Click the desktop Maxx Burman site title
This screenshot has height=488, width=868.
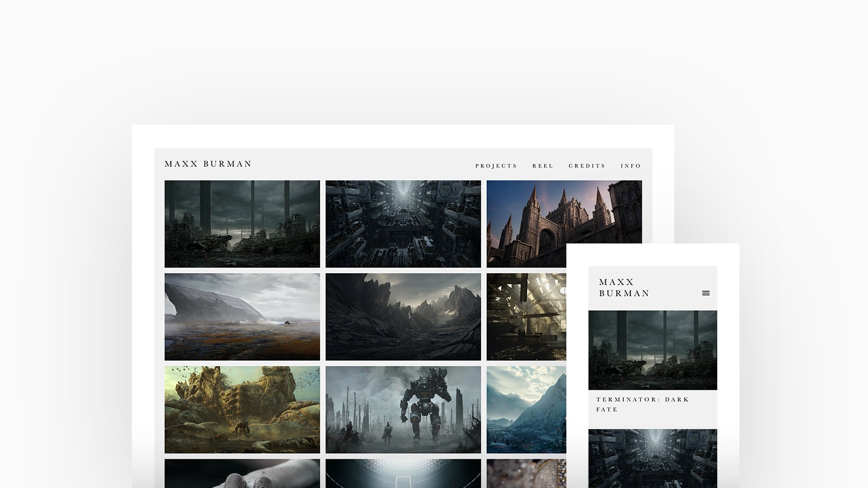coord(208,164)
